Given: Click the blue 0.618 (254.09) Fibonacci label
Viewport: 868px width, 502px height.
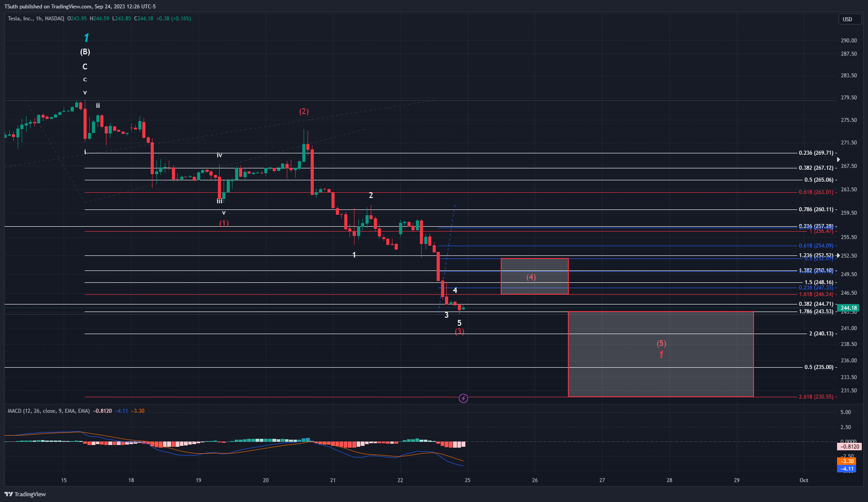Looking at the screenshot, I should pos(816,246).
